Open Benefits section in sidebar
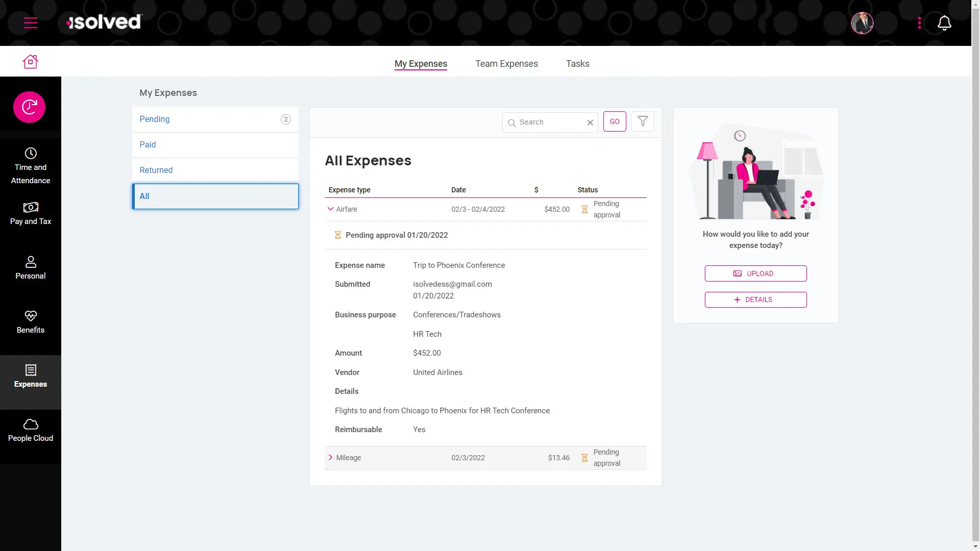 (x=31, y=322)
